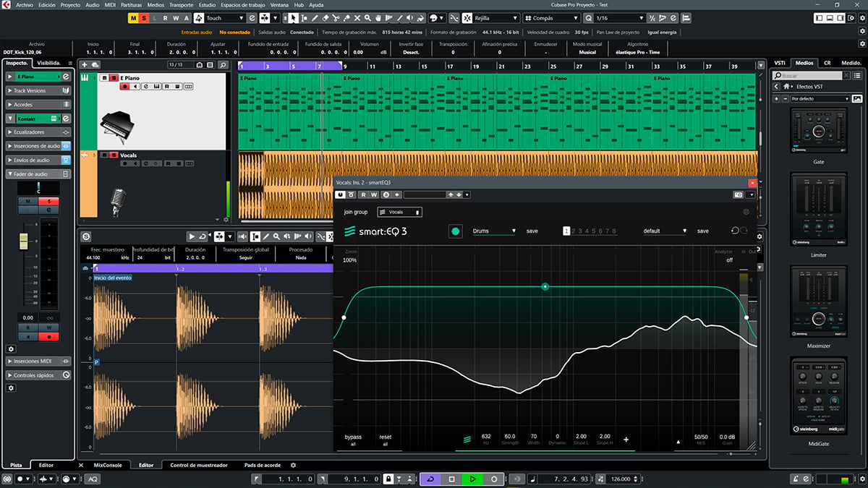This screenshot has height=488, width=868.
Task: Open the Por defecto dropdown in Medios
Action: (x=820, y=98)
